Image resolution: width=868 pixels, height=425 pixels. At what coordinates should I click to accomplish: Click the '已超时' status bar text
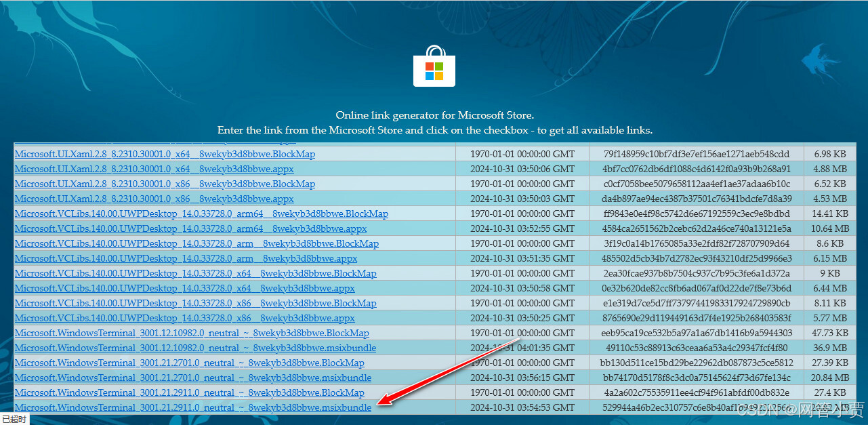14,420
